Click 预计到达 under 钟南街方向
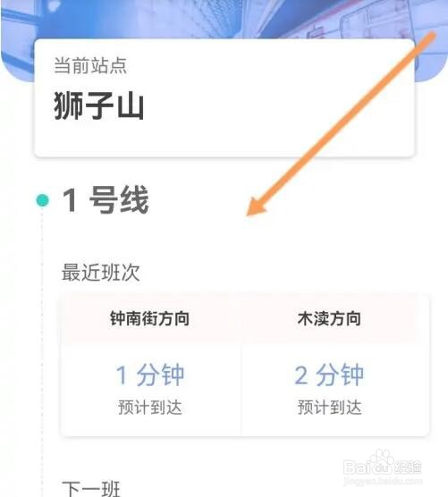Viewport: 448px width, 497px height. (150, 407)
